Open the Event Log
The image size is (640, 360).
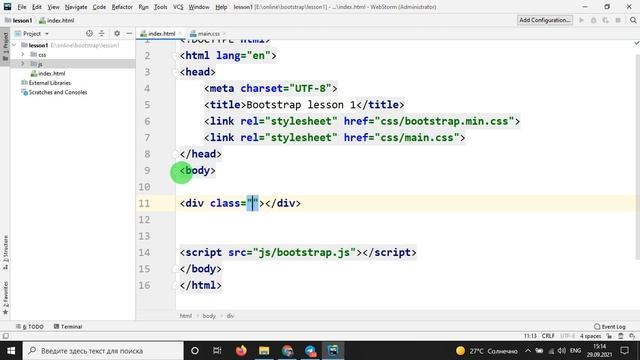click(x=610, y=327)
